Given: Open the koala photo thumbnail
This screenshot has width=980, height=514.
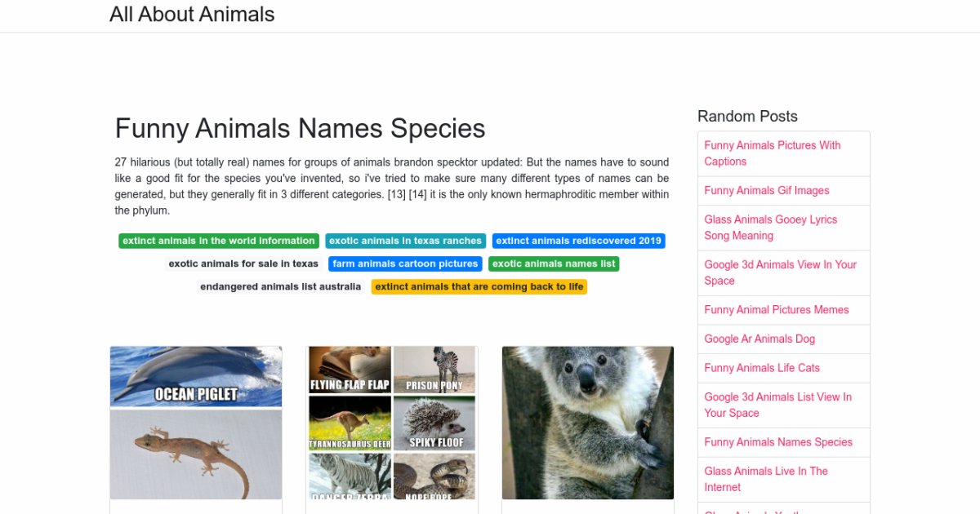Looking at the screenshot, I should tap(588, 423).
